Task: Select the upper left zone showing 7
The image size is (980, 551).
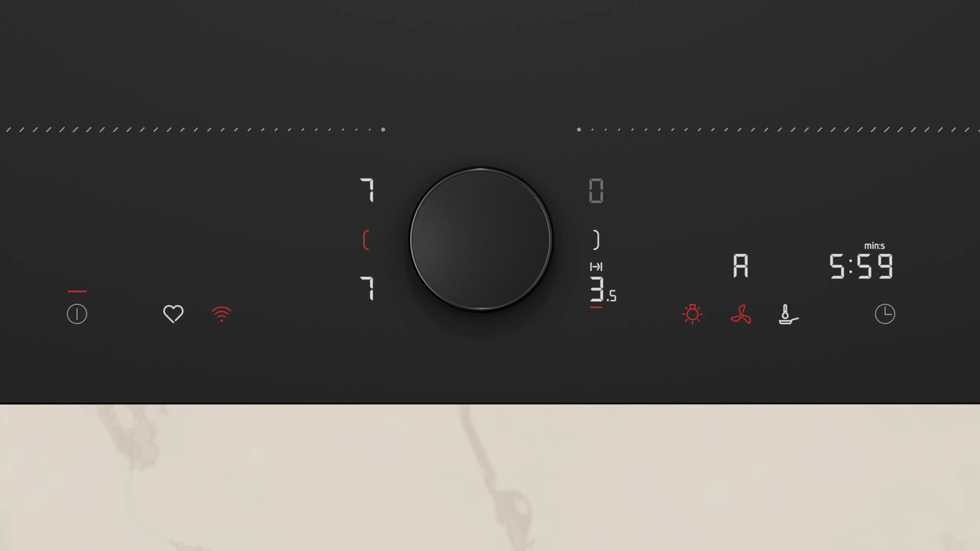Action: [367, 190]
